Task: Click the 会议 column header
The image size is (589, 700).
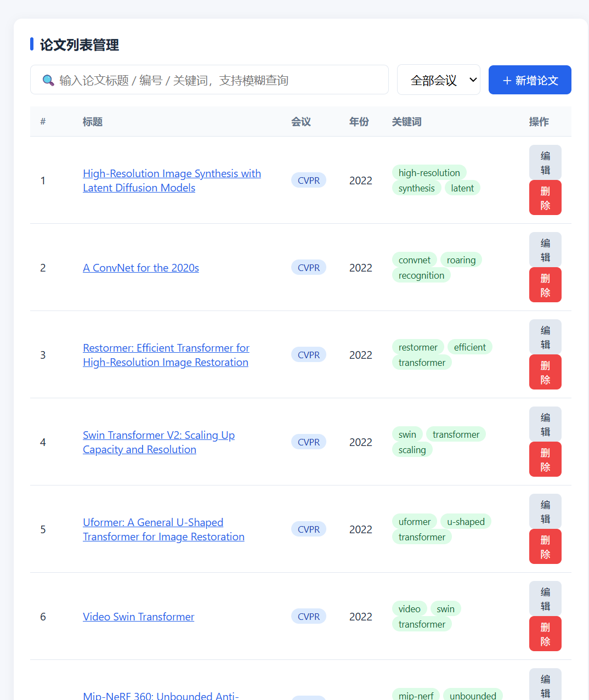Action: click(301, 122)
